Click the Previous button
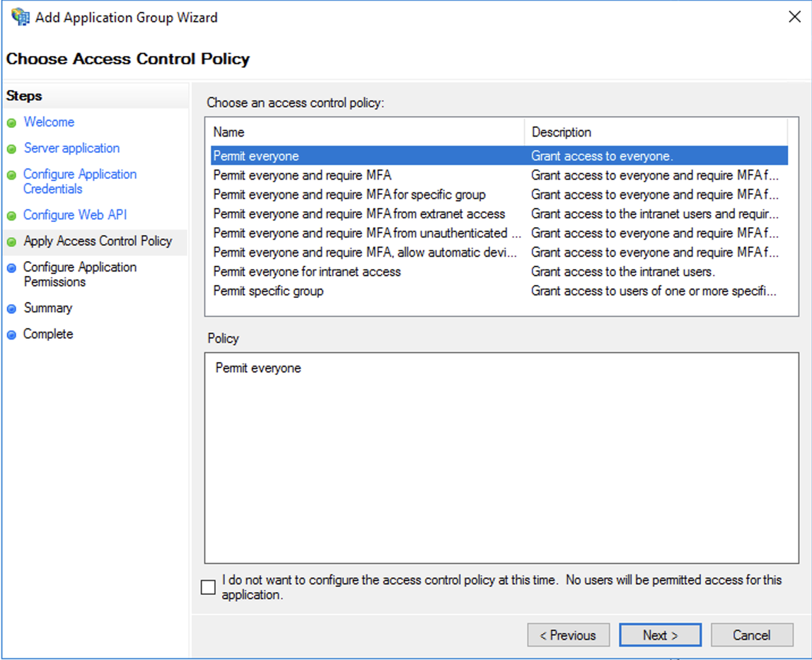The image size is (812, 660). [x=568, y=635]
